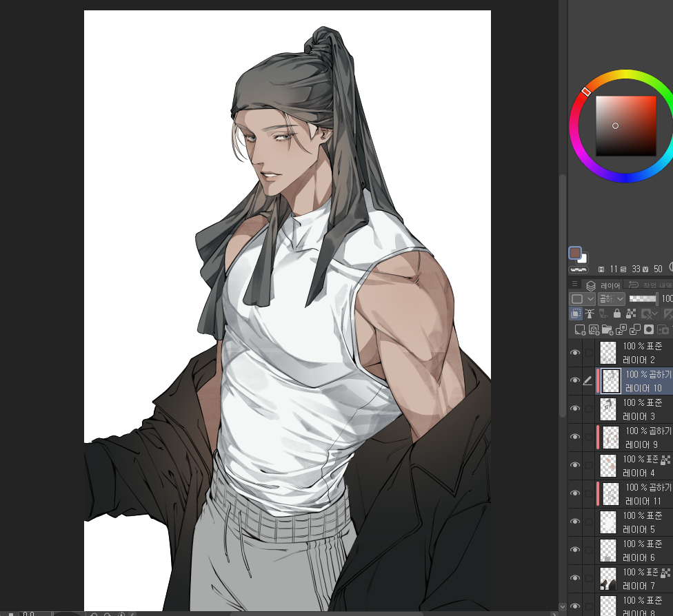
Task: Toggle clip to layer below icon
Action: pos(576,314)
